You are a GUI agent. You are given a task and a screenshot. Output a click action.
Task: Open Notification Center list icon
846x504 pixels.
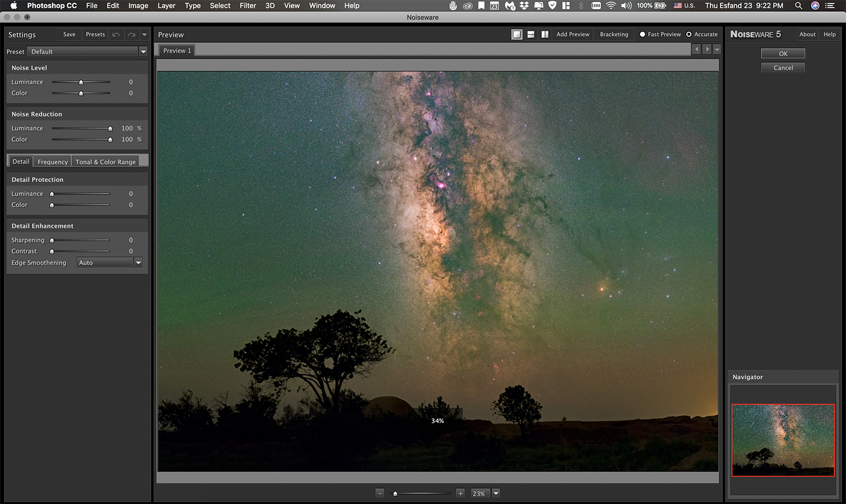[830, 6]
